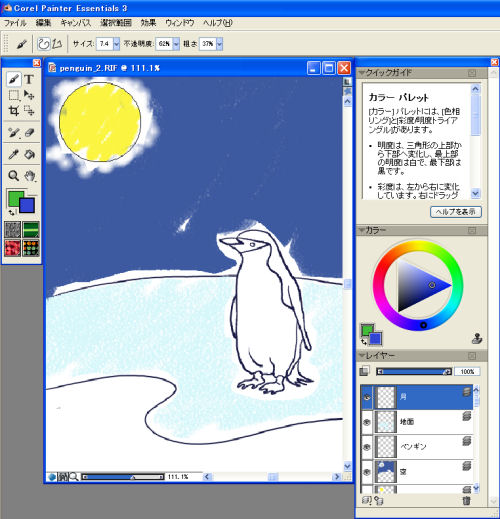Select the Dropper tool
The width and height of the screenshot is (500, 519).
14,154
